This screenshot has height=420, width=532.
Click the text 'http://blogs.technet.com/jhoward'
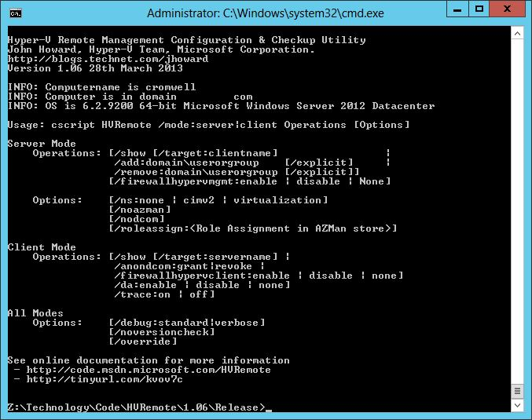point(108,59)
